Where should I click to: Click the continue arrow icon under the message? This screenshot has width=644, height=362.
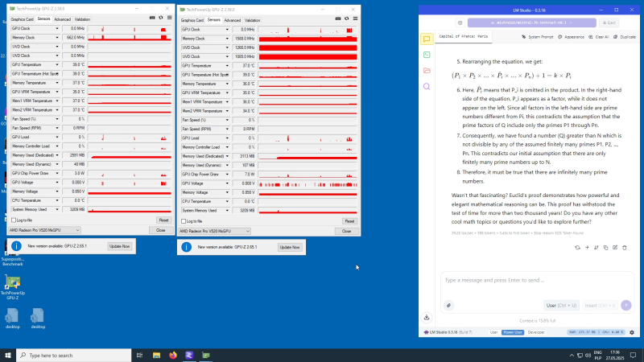coord(587,248)
